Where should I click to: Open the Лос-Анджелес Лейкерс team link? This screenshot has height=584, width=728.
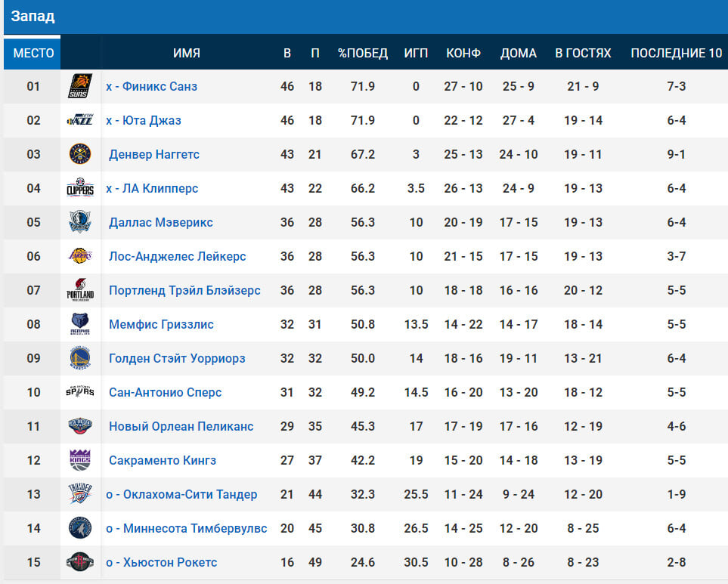click(178, 256)
